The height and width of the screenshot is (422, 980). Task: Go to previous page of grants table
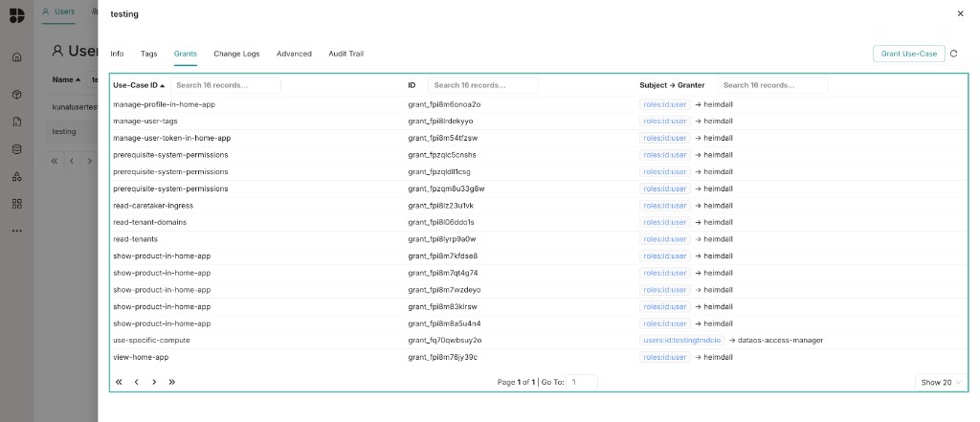[136, 382]
